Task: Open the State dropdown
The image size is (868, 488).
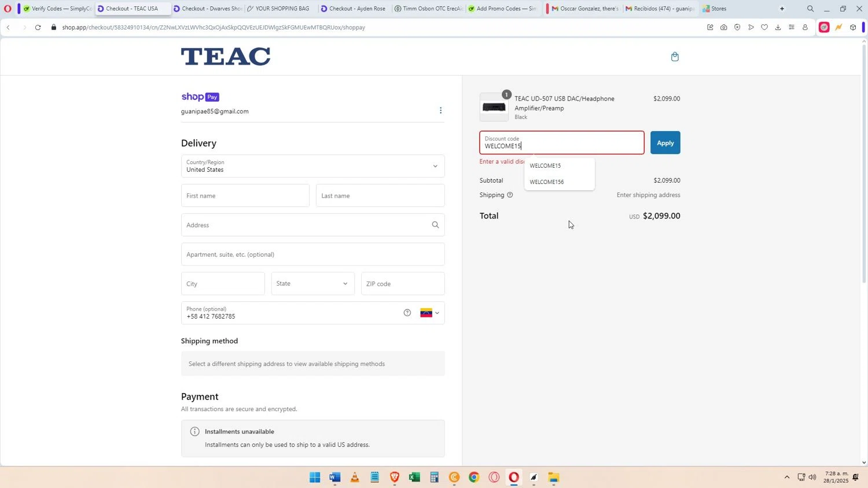Action: click(x=313, y=283)
